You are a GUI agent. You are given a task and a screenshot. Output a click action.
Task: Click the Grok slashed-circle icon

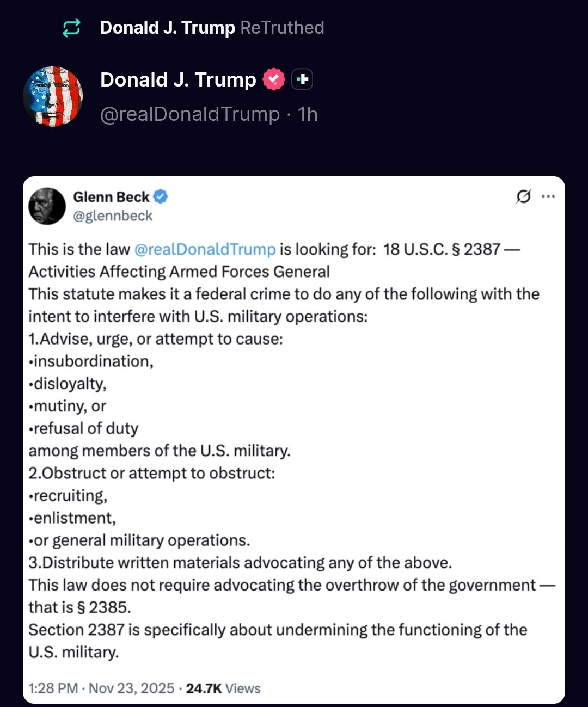[x=523, y=196]
